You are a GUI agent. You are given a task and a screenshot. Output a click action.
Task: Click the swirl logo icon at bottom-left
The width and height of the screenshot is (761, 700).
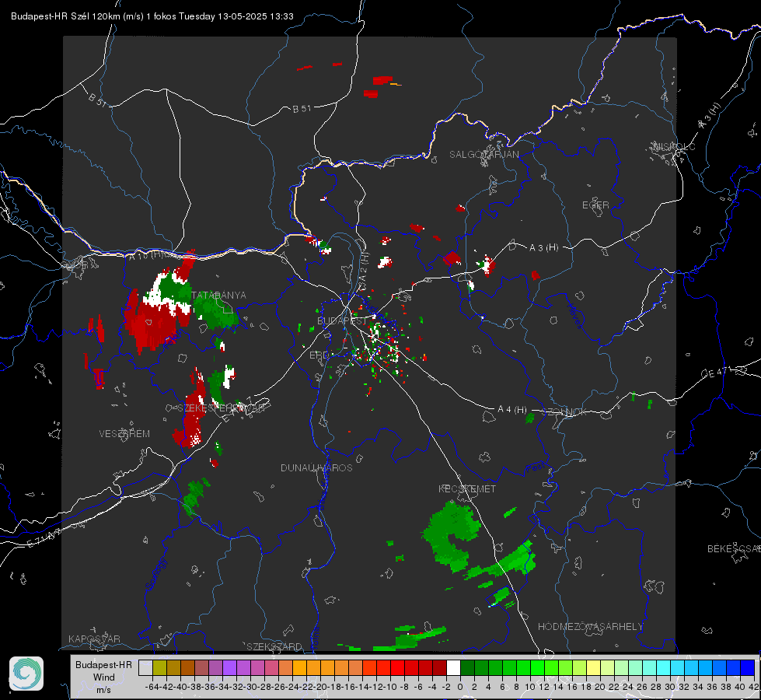click(x=26, y=674)
